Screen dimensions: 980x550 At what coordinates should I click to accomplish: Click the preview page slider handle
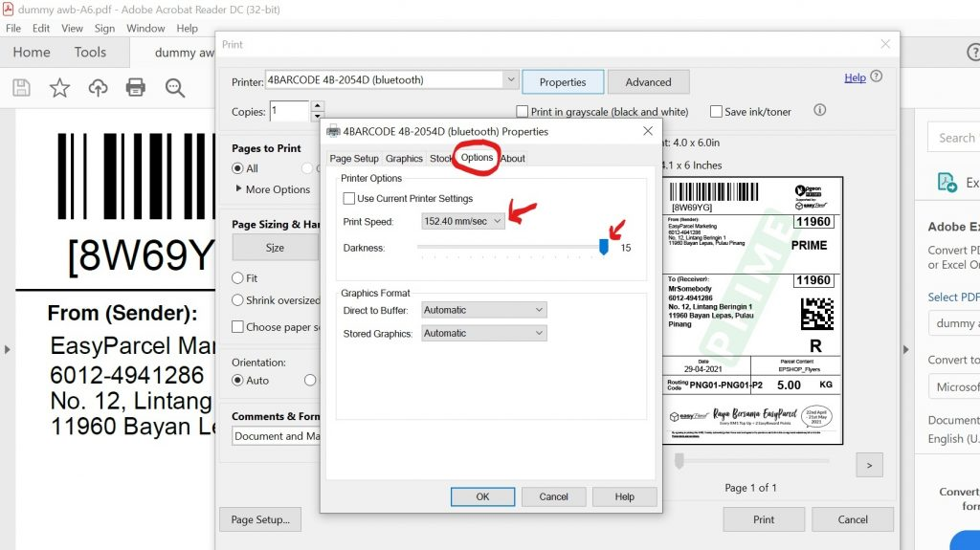(x=679, y=461)
